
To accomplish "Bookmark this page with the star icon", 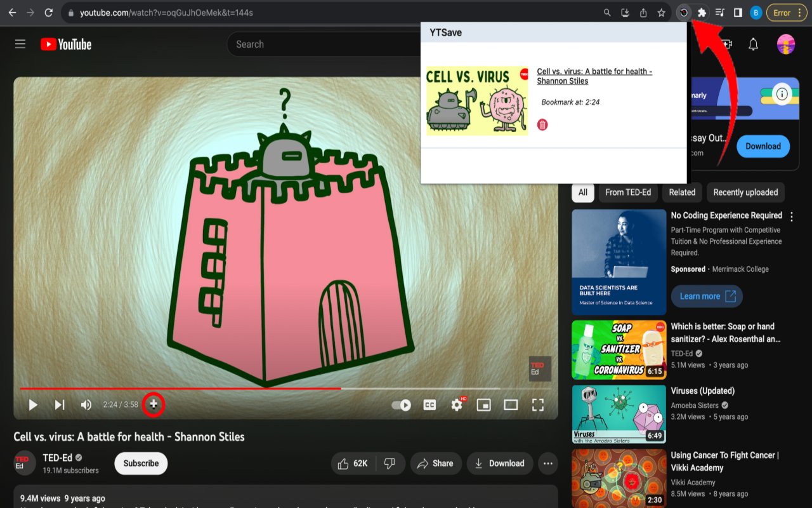I will (x=661, y=13).
